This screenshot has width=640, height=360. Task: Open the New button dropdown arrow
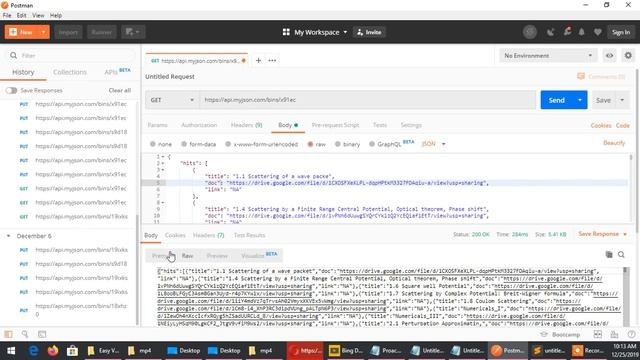pos(43,32)
